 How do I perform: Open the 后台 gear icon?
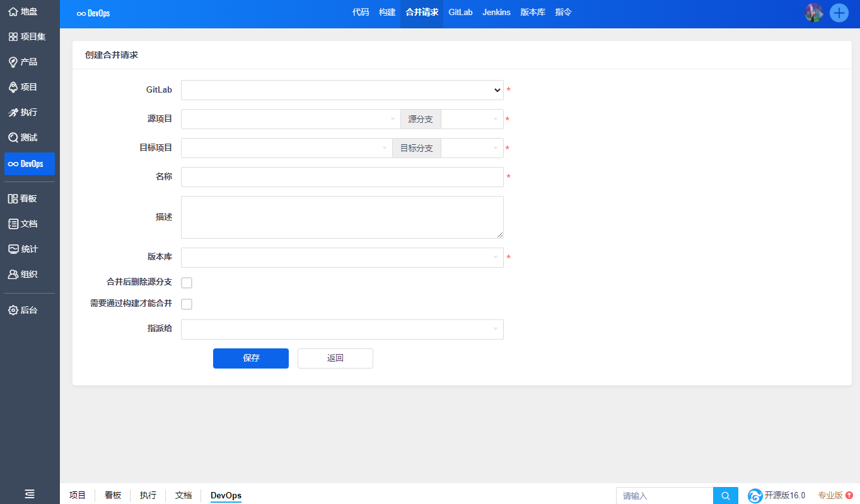(x=13, y=310)
